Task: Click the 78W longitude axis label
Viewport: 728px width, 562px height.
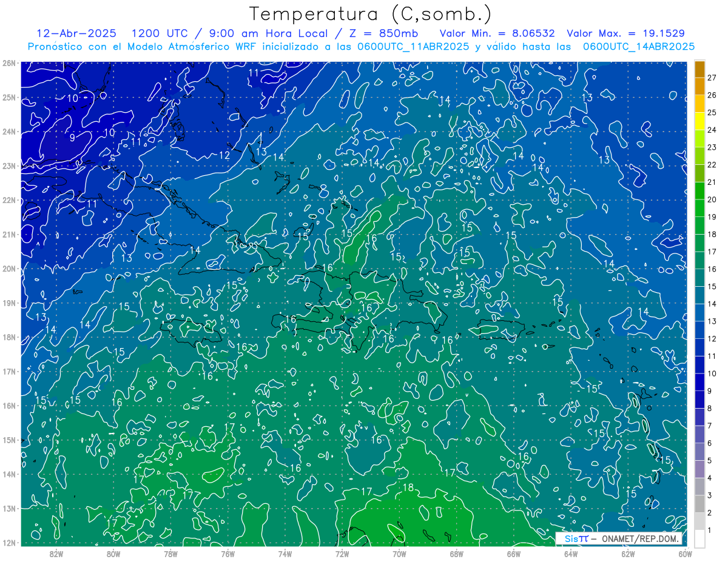Action: tap(170, 554)
